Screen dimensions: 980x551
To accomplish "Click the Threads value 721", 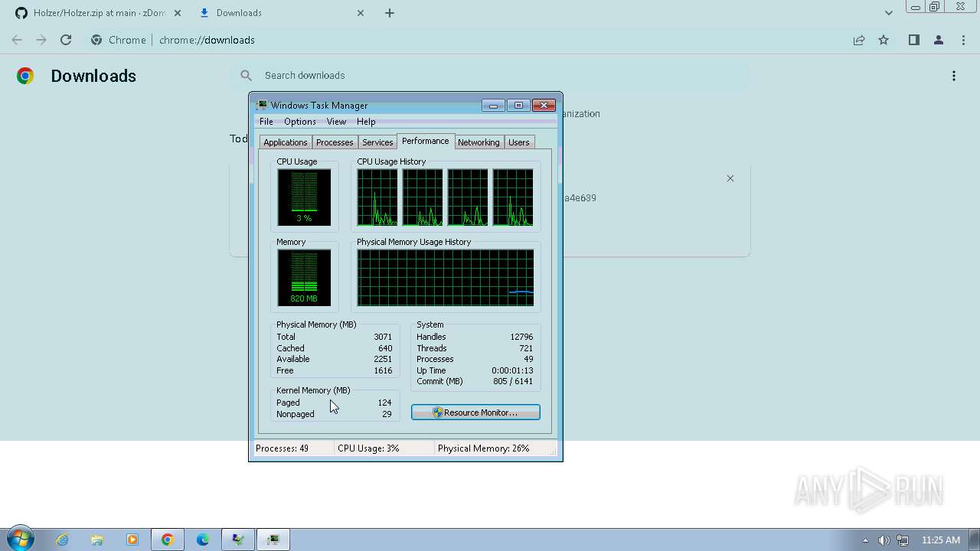I will tap(526, 348).
